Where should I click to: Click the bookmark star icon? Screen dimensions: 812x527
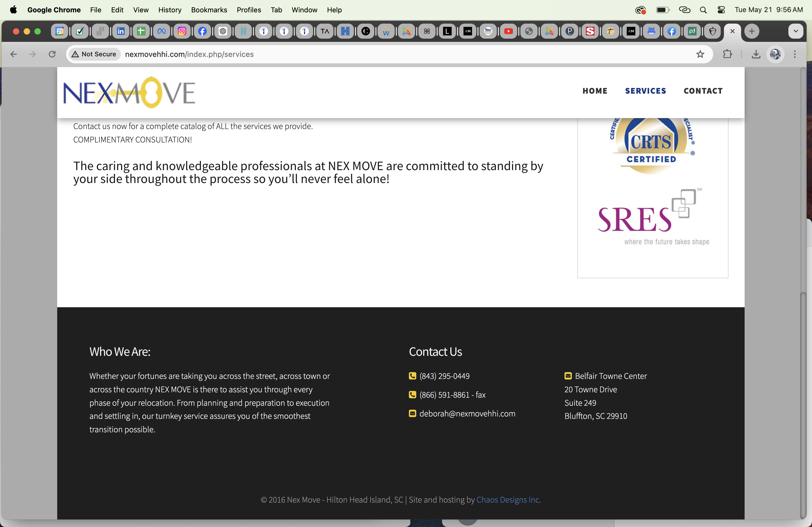(x=700, y=54)
